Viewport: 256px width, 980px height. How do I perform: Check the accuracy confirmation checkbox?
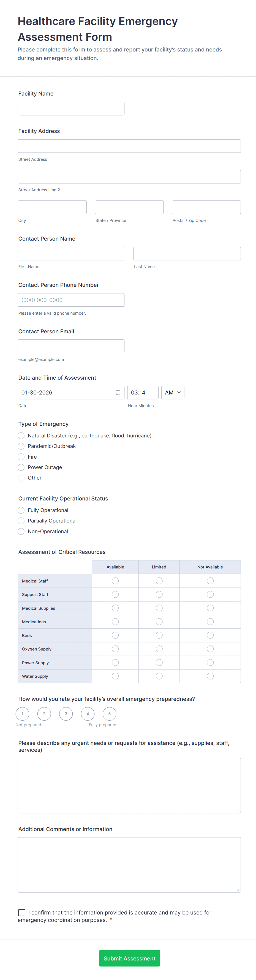[x=22, y=912]
